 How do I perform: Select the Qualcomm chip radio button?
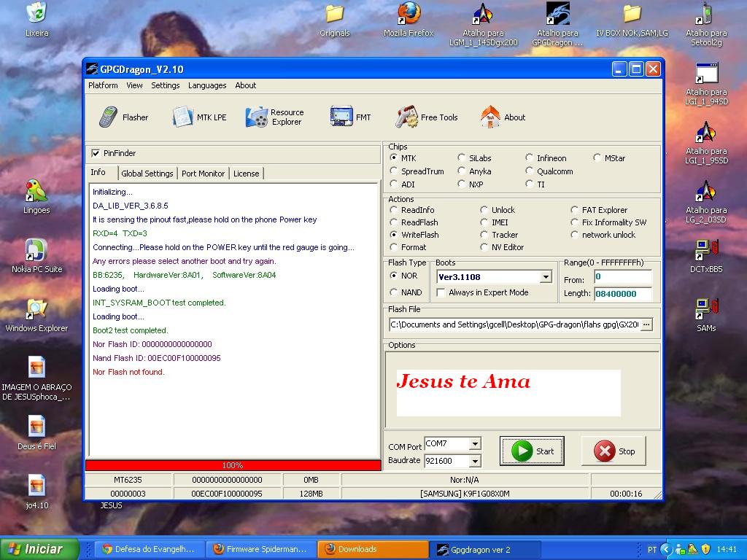(530, 171)
